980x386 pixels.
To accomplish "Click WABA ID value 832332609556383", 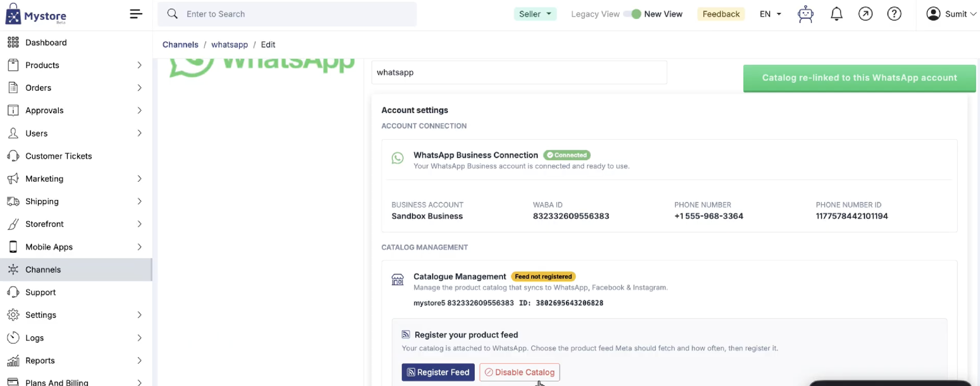I will coord(571,216).
